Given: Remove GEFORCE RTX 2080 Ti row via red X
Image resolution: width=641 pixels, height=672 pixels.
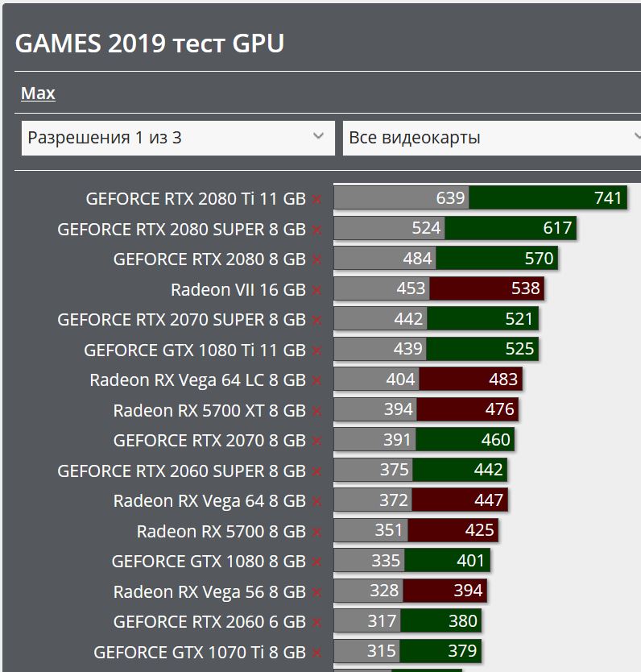Looking at the screenshot, I should click(x=317, y=199).
